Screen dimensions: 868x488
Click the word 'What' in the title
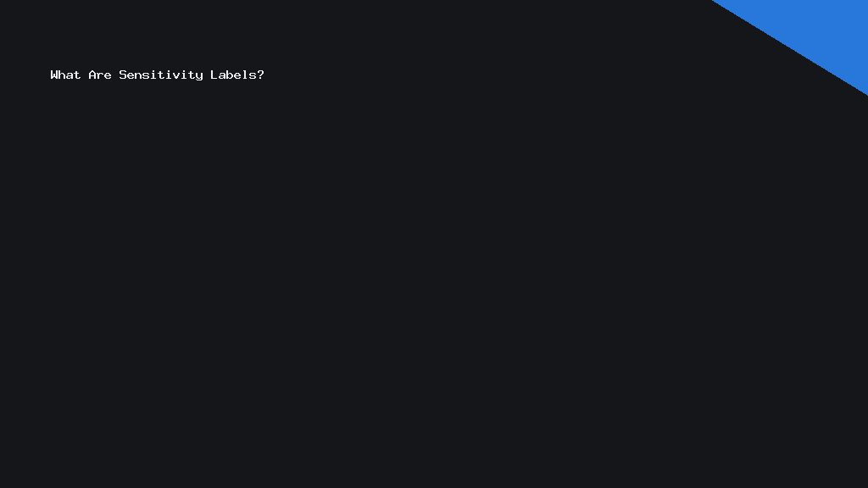click(x=65, y=75)
